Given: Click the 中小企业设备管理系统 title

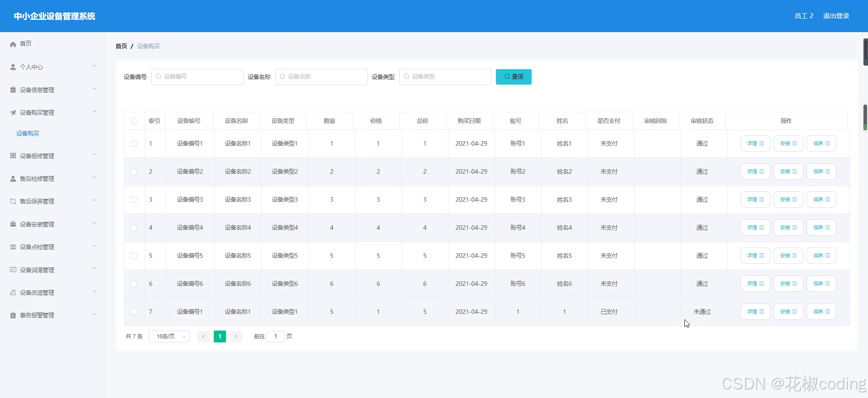Looking at the screenshot, I should tap(54, 16).
